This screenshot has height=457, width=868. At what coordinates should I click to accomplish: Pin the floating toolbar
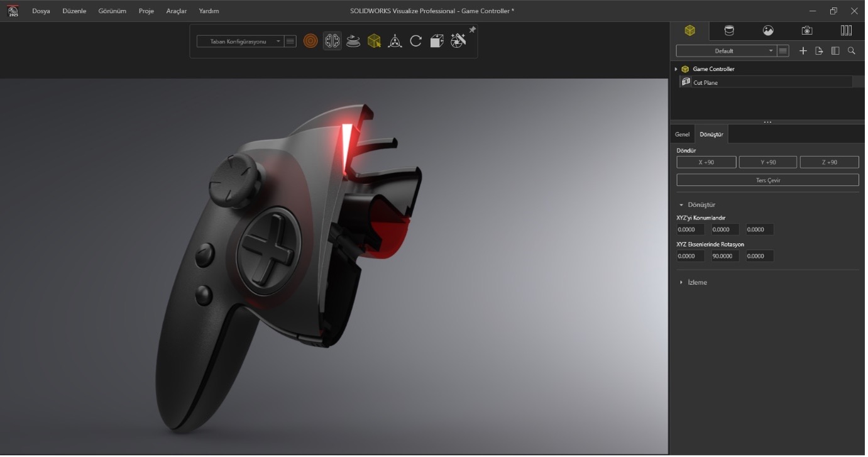(472, 28)
